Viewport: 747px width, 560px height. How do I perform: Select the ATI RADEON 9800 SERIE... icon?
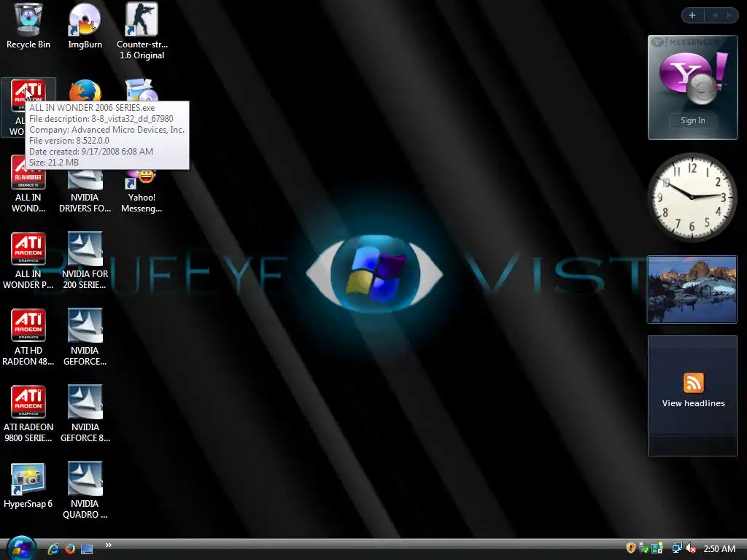(28, 414)
